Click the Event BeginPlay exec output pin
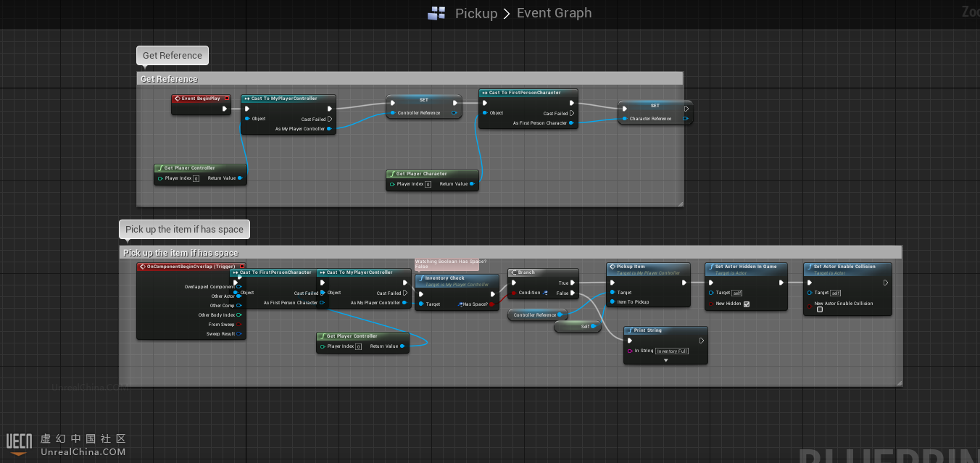 click(x=225, y=109)
